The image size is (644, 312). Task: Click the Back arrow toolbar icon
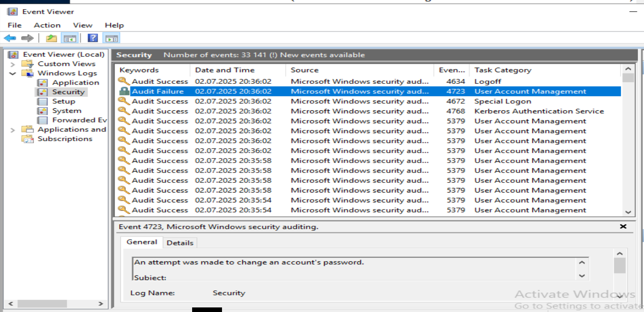(10, 38)
